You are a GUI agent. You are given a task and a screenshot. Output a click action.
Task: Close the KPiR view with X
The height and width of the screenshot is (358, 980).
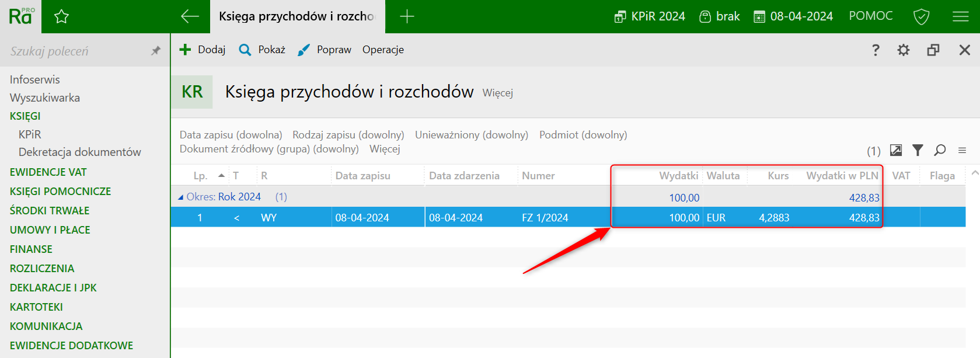(x=964, y=50)
